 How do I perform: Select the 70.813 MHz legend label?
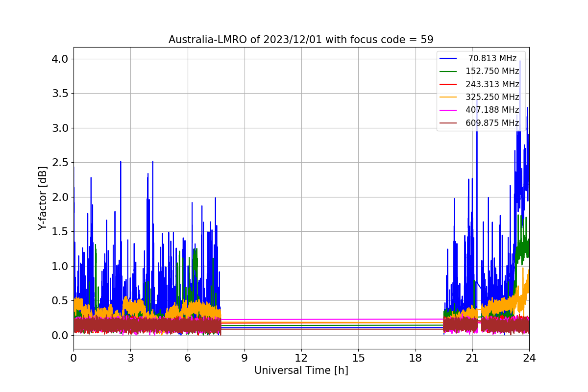coord(492,58)
